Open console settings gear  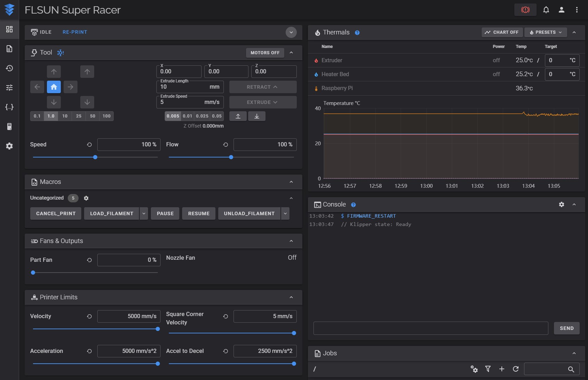pyautogui.click(x=561, y=204)
